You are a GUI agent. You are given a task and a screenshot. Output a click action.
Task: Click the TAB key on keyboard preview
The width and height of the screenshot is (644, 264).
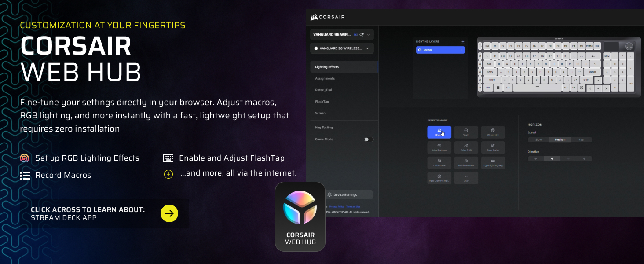(x=489, y=64)
